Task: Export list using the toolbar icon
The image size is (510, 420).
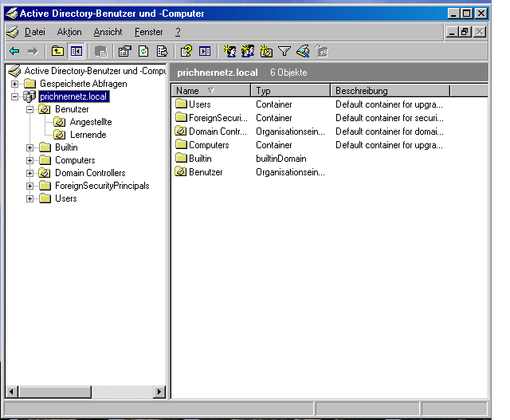Action: coord(162,51)
